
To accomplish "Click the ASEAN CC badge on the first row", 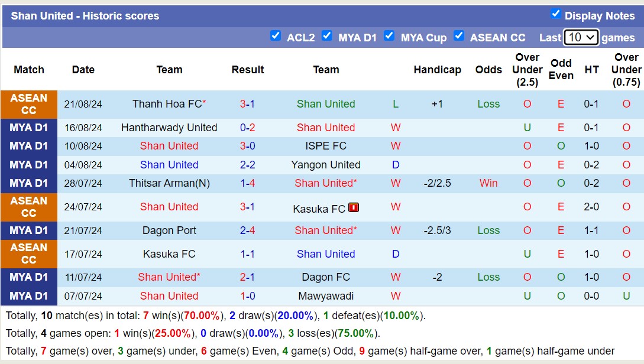I will (x=28, y=103).
